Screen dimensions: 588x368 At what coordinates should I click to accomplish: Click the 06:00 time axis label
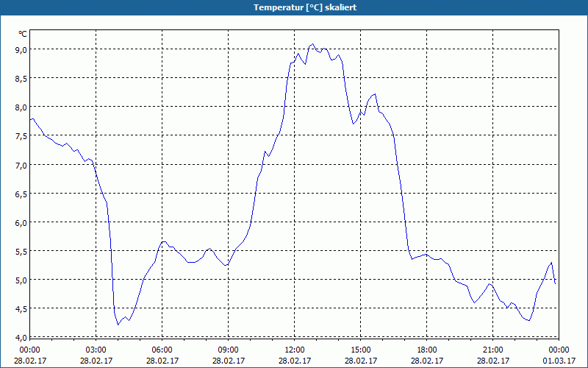(162, 350)
